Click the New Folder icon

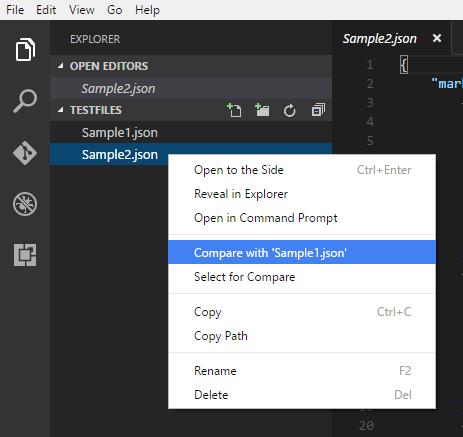pyautogui.click(x=262, y=110)
